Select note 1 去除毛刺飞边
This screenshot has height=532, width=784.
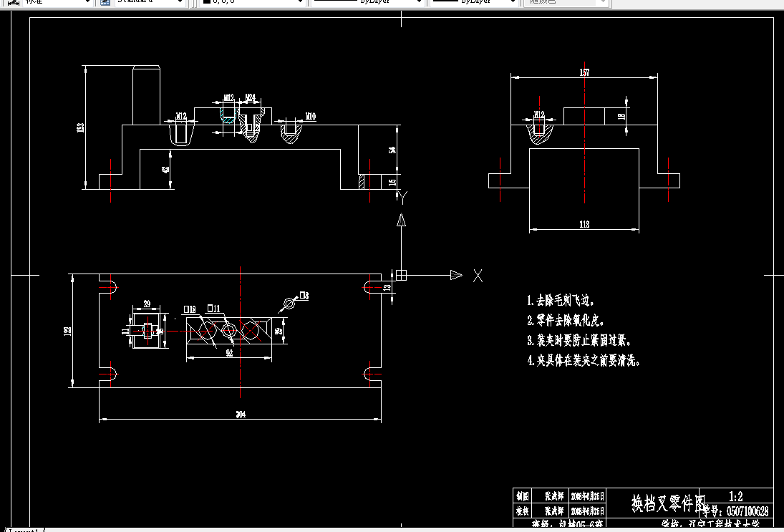coord(561,301)
